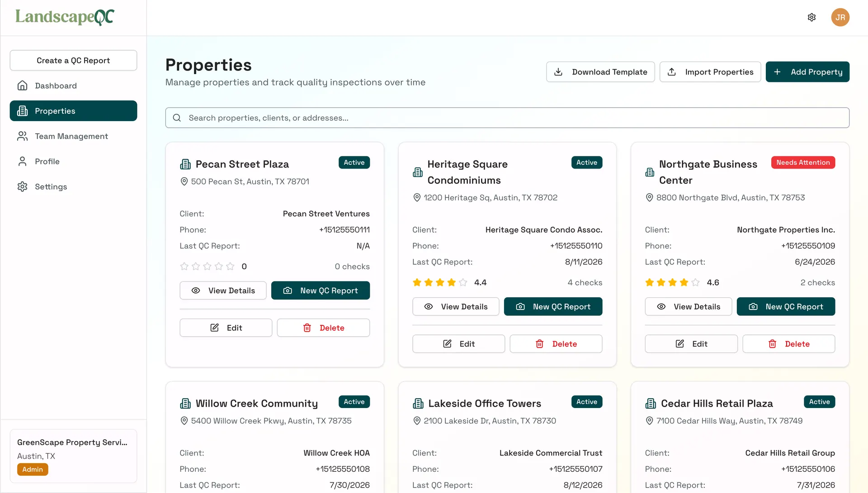This screenshot has width=868, height=493.
Task: Click Add Property
Action: [x=807, y=72]
